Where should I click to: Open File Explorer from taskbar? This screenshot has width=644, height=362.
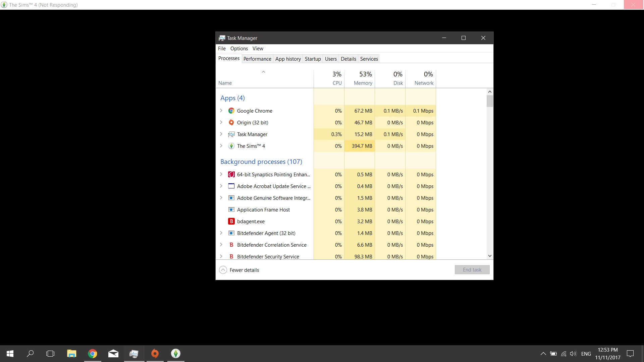pyautogui.click(x=71, y=353)
